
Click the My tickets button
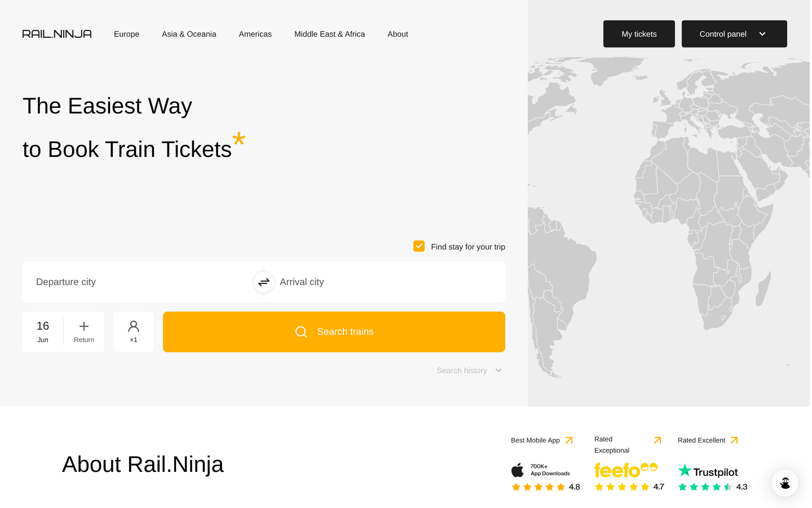pos(639,34)
